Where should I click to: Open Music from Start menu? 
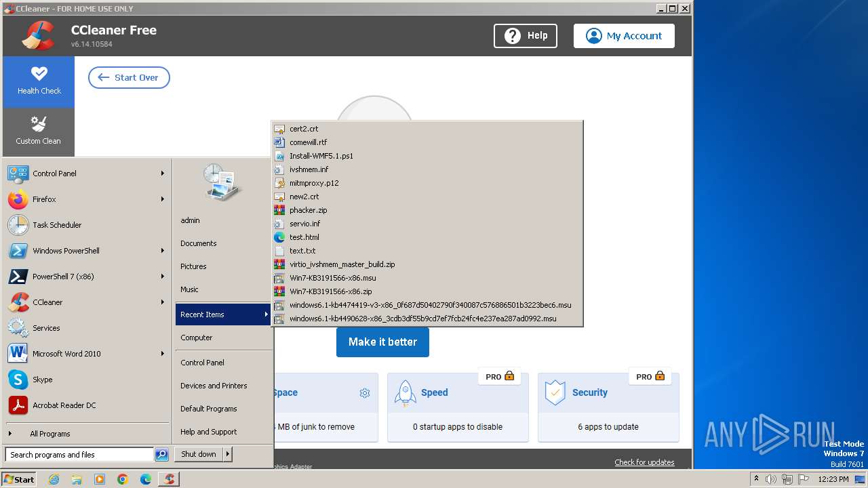coord(224,289)
